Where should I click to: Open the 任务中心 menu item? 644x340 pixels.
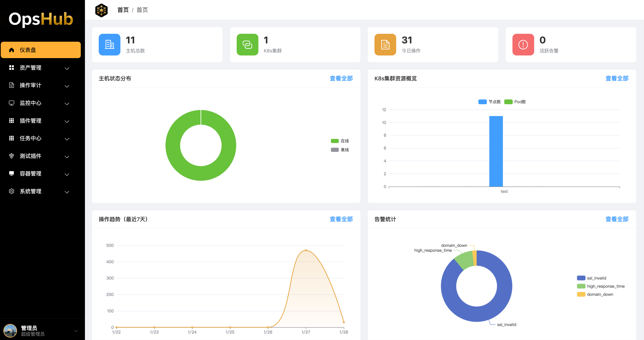pyautogui.click(x=31, y=138)
